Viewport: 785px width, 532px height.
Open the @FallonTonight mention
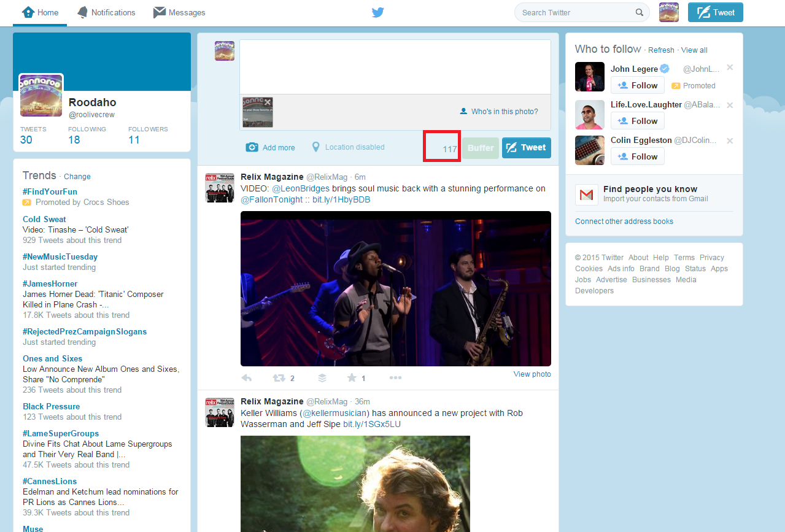[271, 199]
